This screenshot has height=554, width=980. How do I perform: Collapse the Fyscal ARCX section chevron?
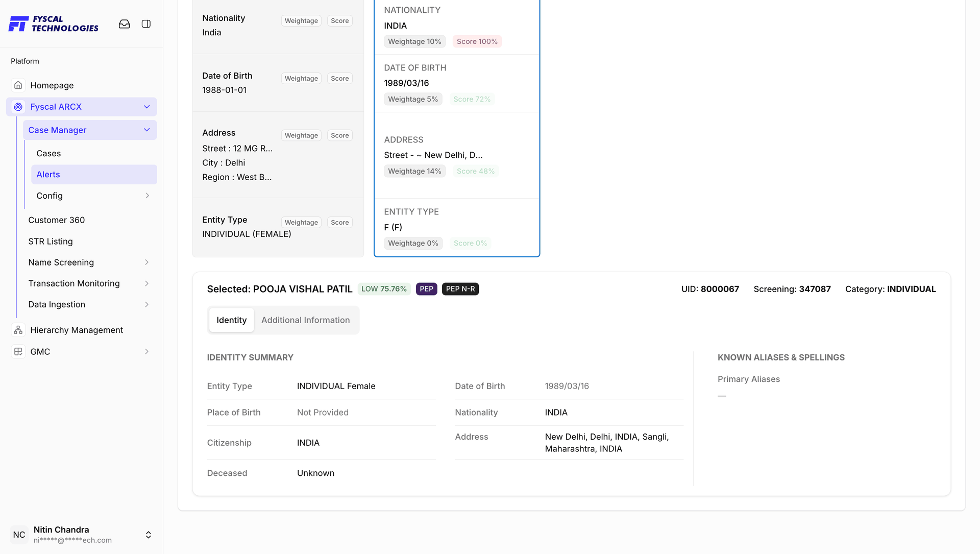(x=146, y=107)
